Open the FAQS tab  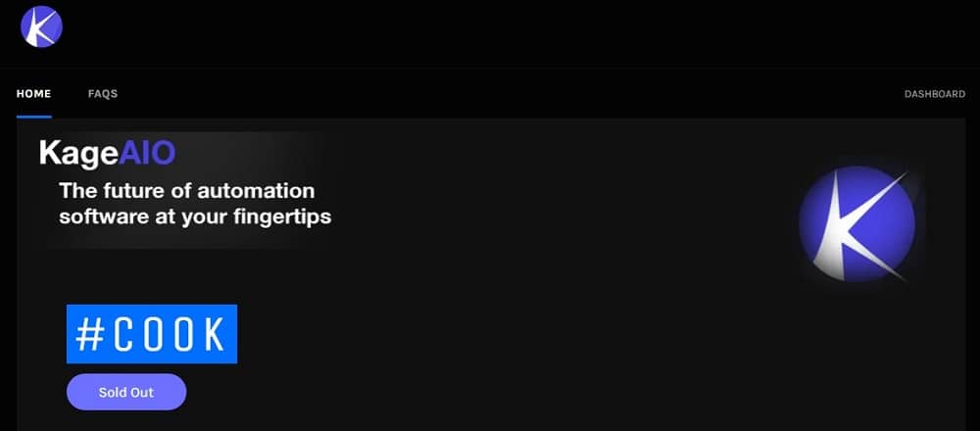(x=103, y=94)
